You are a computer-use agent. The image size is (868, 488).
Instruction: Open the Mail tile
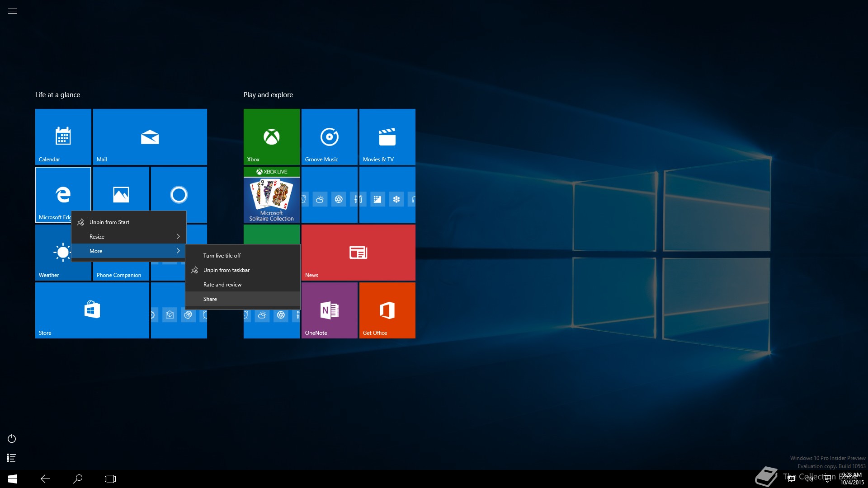point(150,137)
